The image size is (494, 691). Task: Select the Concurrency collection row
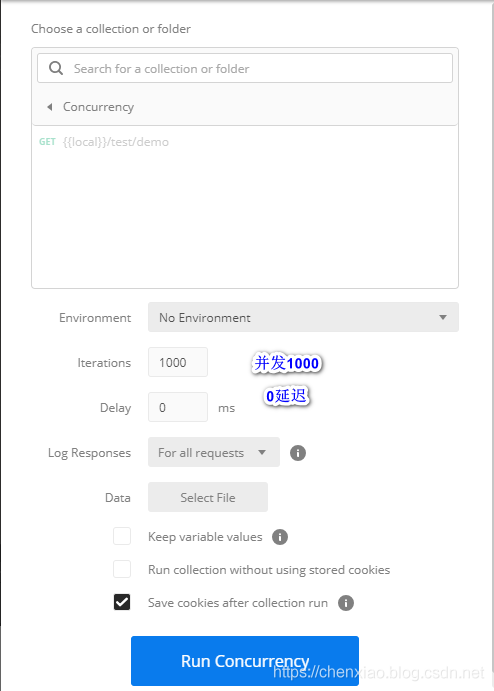tap(245, 107)
